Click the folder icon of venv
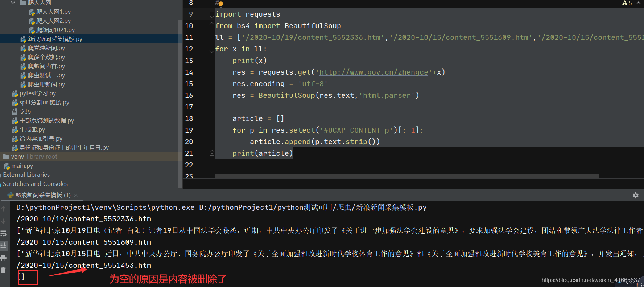 (6, 157)
